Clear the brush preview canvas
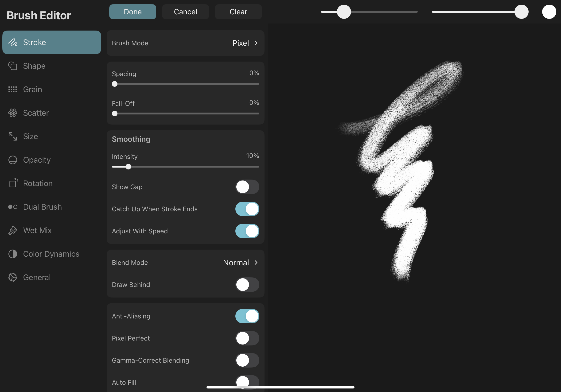The image size is (561, 392). 238,12
